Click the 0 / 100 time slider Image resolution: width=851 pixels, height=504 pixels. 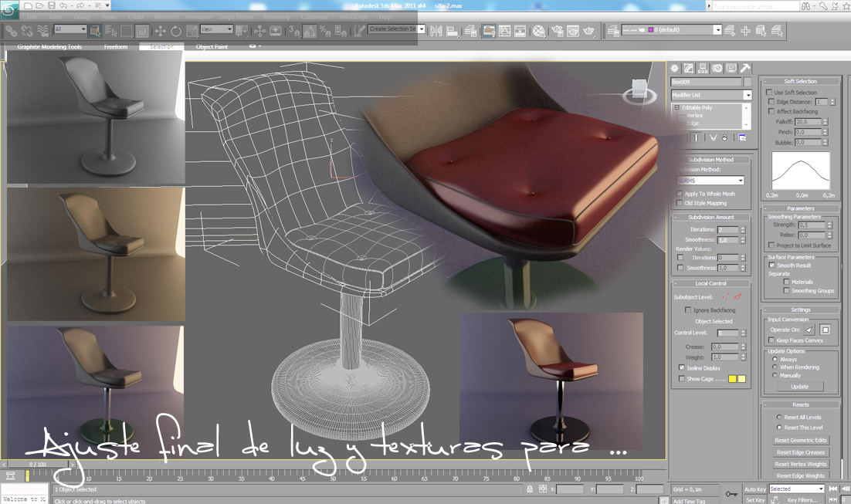38,465
